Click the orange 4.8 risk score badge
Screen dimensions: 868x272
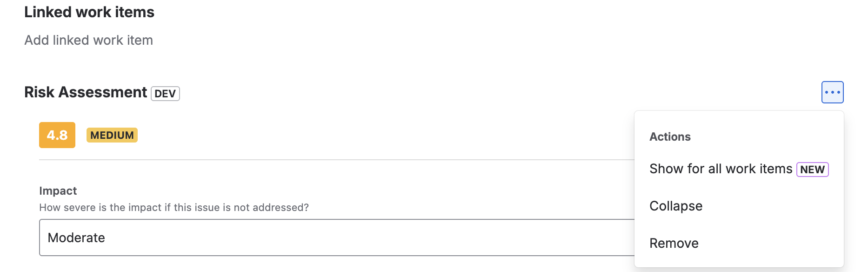57,135
